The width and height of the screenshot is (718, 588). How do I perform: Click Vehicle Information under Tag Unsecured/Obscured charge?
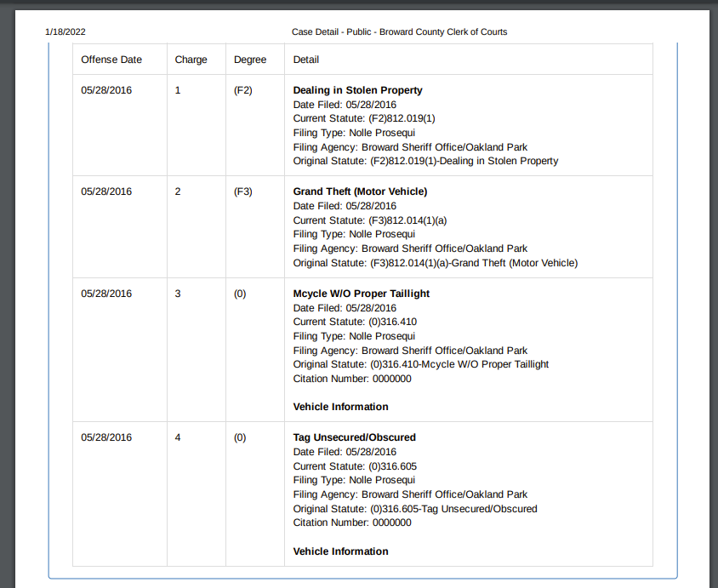pos(340,551)
